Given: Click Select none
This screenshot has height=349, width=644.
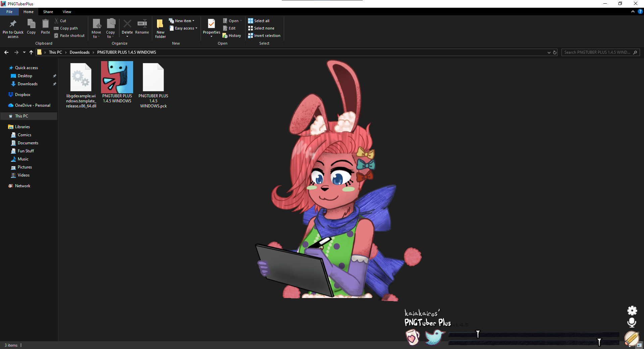Looking at the screenshot, I should pyautogui.click(x=261, y=28).
